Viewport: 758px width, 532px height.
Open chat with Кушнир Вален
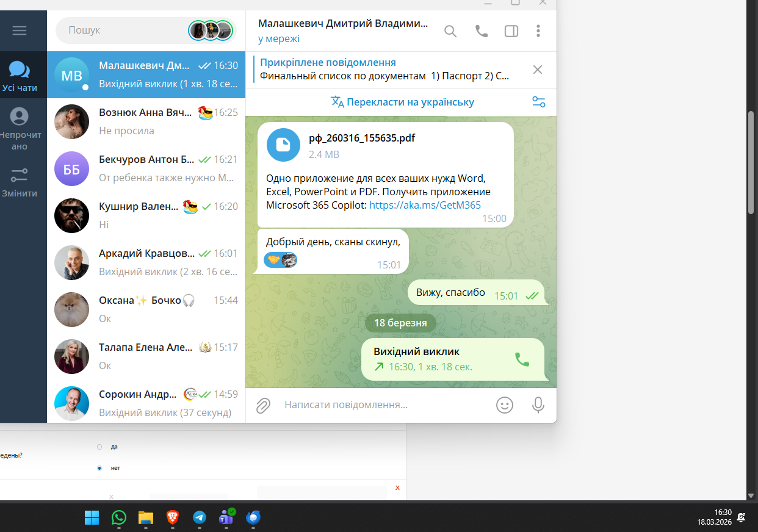[146, 216]
